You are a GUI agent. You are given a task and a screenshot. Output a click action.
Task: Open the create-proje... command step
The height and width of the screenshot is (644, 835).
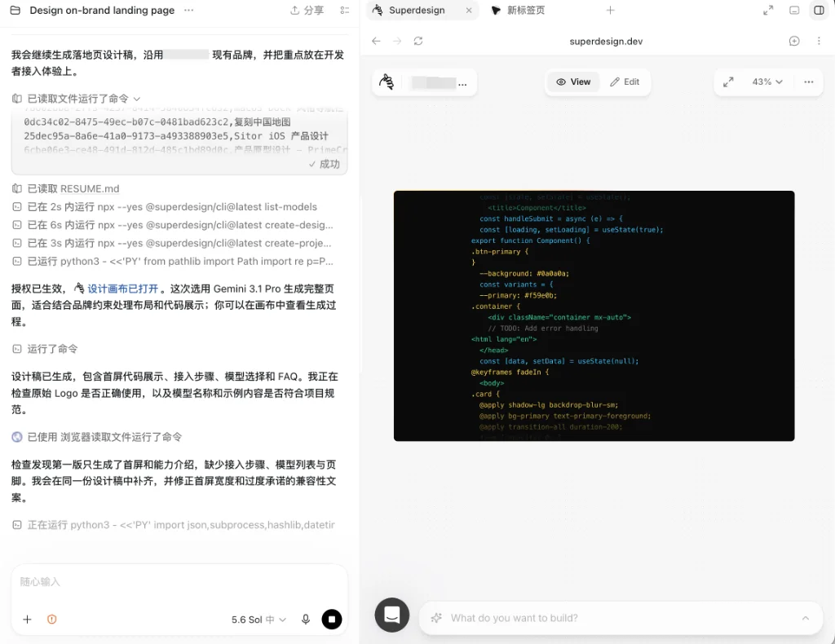[x=171, y=243]
